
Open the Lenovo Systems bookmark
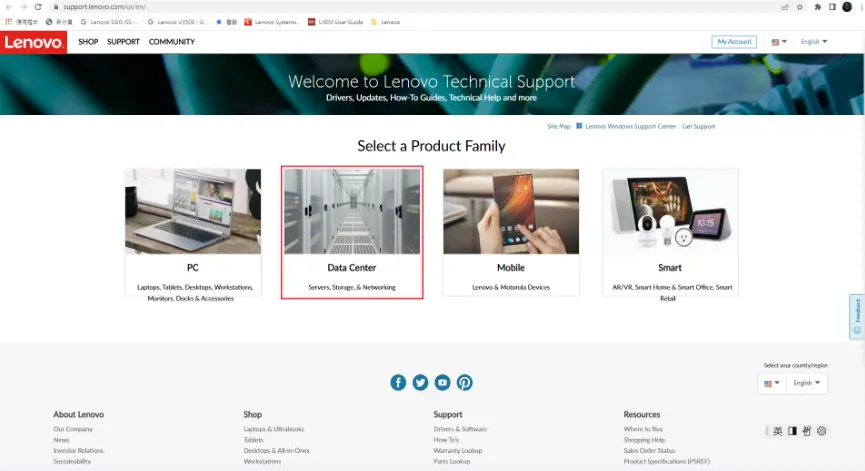pyautogui.click(x=271, y=22)
